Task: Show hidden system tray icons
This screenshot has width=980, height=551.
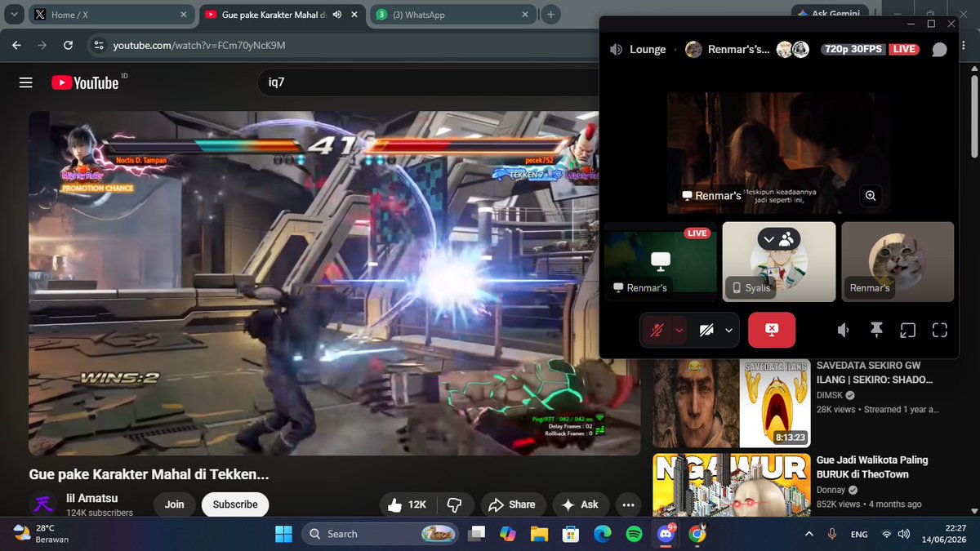Action: [x=809, y=534]
